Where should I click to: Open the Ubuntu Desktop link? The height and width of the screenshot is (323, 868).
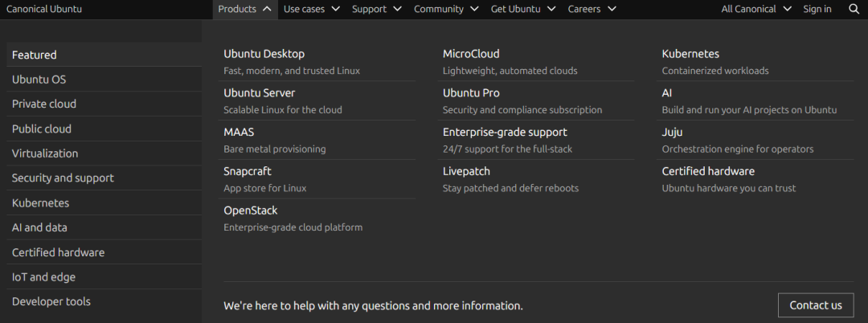point(264,54)
